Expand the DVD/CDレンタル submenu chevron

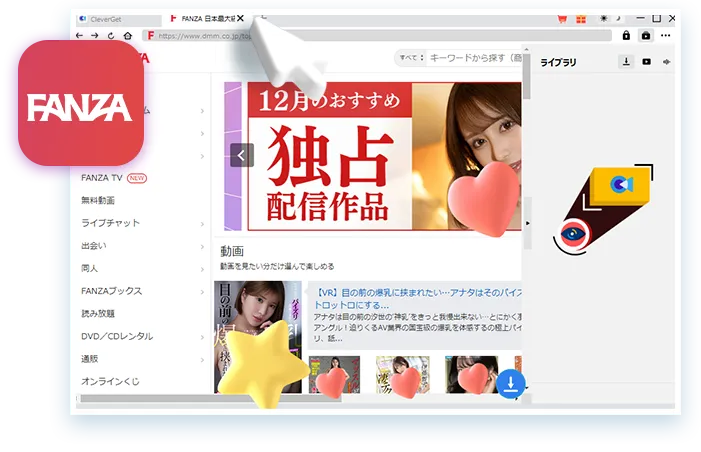pyautogui.click(x=203, y=337)
